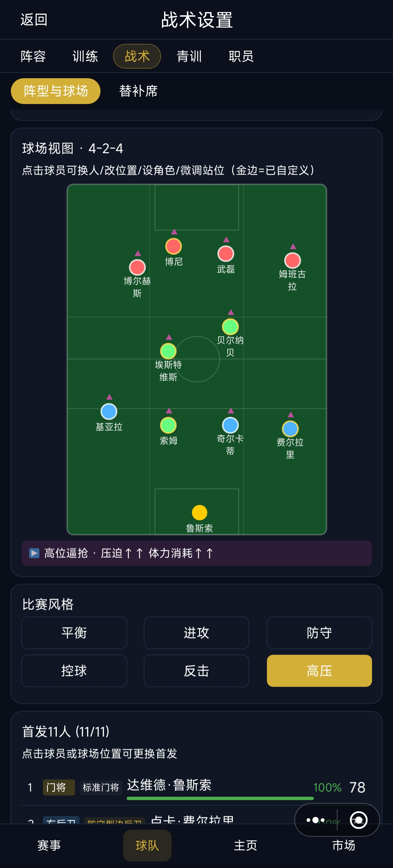Open 替补席 sub-tab
This screenshot has width=393, height=868.
(x=139, y=91)
